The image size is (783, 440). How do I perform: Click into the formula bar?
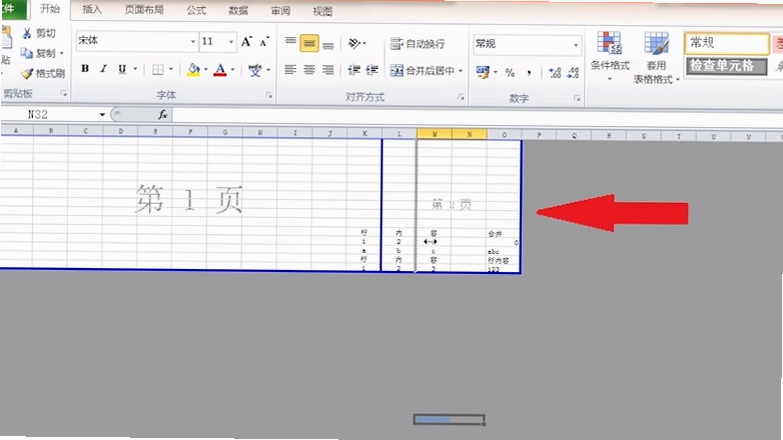[477, 116]
